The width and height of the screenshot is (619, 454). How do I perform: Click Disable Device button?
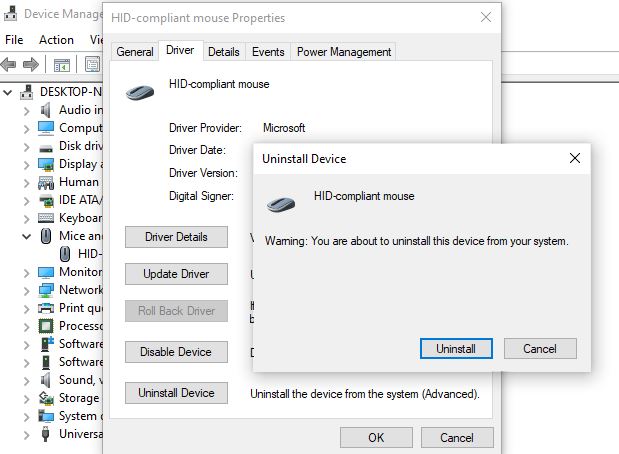click(176, 352)
